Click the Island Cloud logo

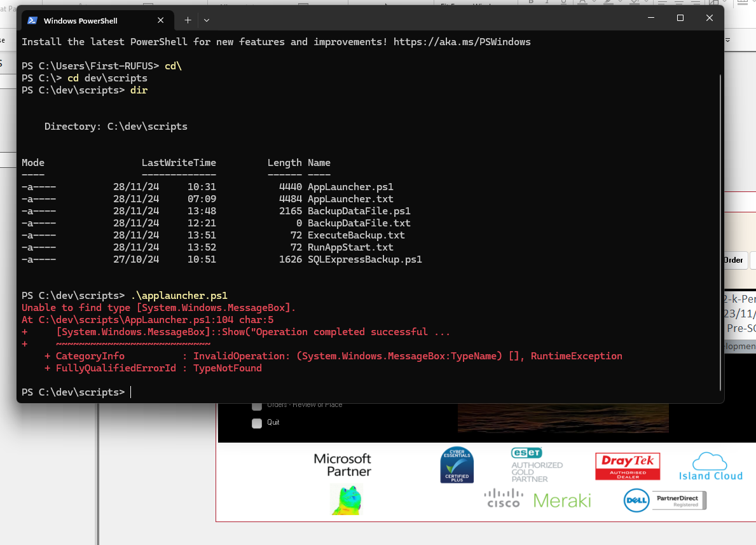(711, 466)
